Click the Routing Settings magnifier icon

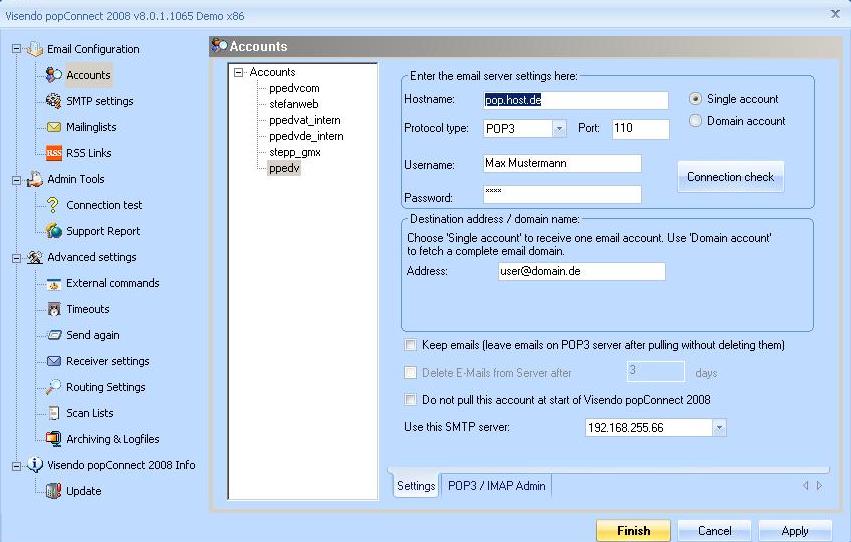click(x=53, y=387)
